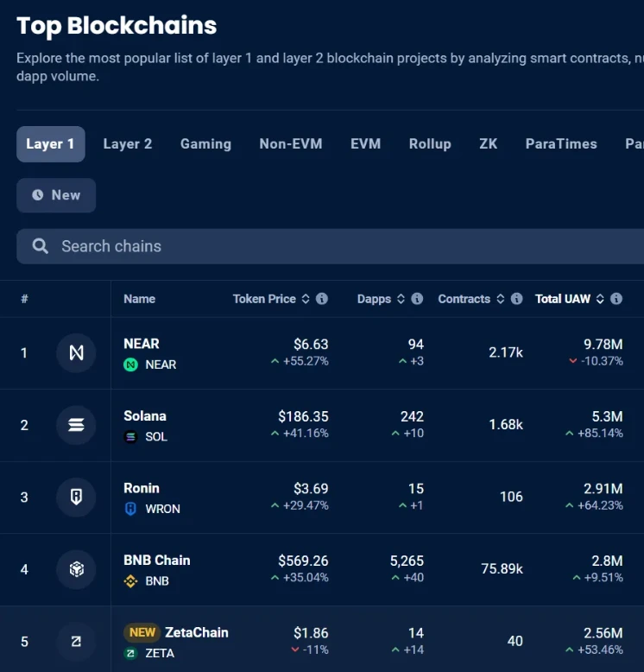The image size is (644, 672).
Task: Open the Solana chain name link
Action: [145, 416]
